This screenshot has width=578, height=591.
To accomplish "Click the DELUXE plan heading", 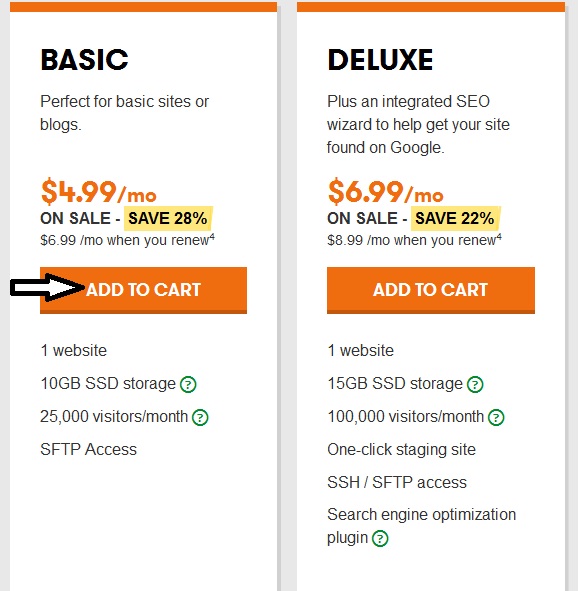I will click(380, 60).
